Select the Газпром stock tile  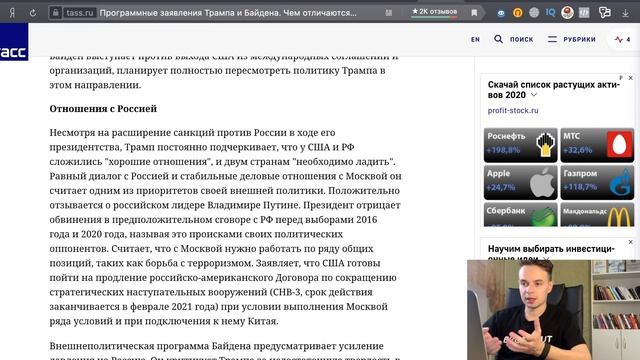pyautogui.click(x=597, y=182)
